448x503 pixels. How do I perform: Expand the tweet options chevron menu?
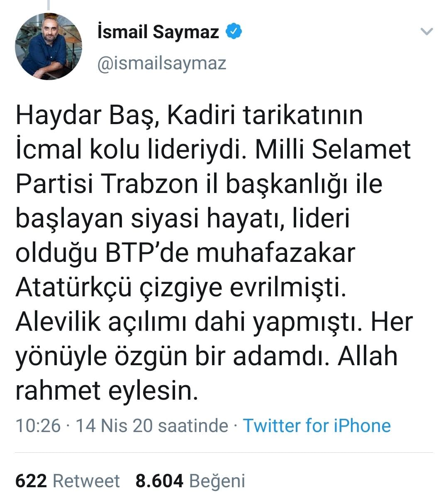click(x=427, y=31)
